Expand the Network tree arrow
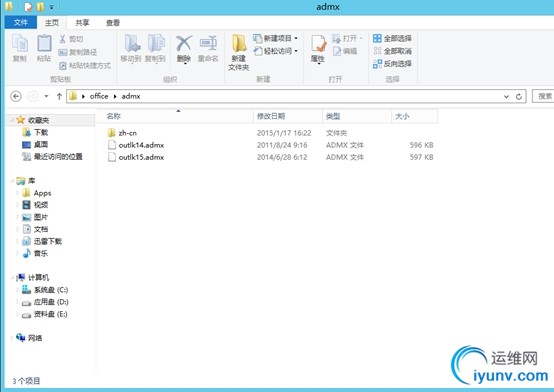The width and height of the screenshot is (554, 392). point(12,338)
